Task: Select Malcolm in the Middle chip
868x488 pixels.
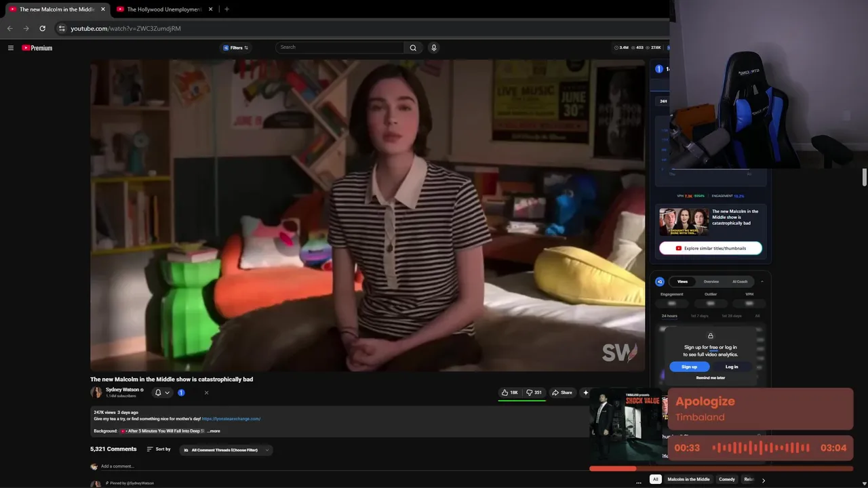Action: (x=688, y=479)
